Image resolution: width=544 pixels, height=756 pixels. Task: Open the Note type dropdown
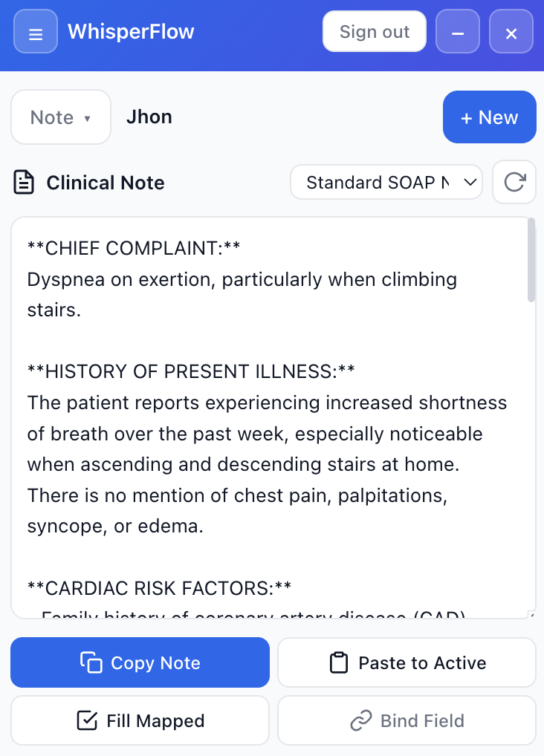coord(60,117)
